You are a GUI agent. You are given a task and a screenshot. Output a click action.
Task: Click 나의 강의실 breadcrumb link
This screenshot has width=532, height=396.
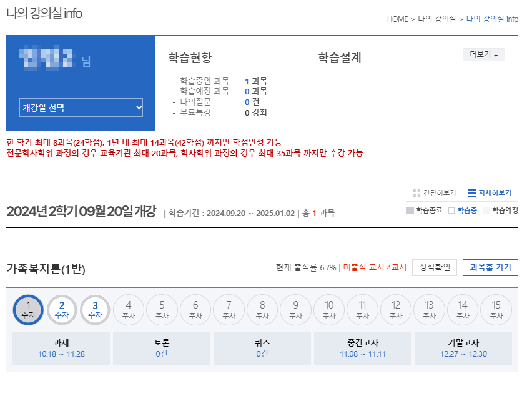click(x=436, y=19)
